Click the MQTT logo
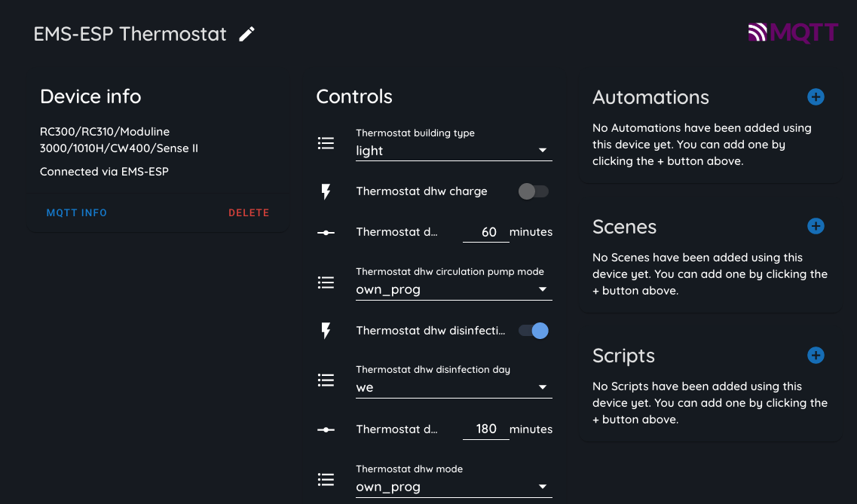Viewport: 857px width, 504px height. (x=793, y=32)
